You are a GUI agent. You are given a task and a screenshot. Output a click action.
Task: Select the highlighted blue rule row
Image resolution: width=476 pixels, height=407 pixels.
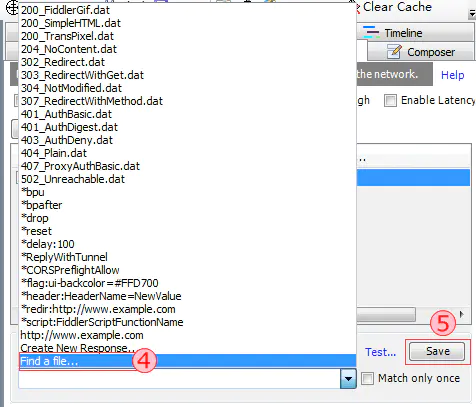click(x=413, y=177)
